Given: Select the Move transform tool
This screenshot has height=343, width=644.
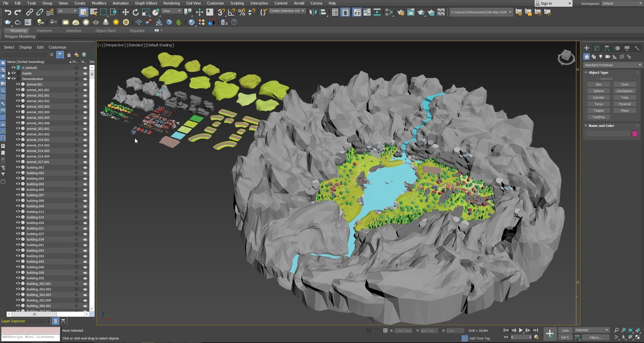Looking at the screenshot, I should [125, 12].
